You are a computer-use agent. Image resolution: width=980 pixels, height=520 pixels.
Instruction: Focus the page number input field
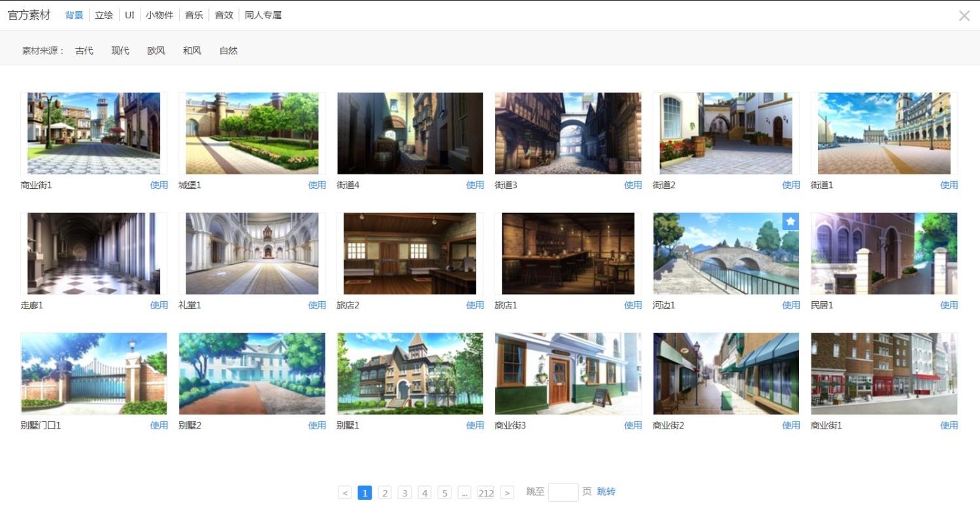coord(563,492)
